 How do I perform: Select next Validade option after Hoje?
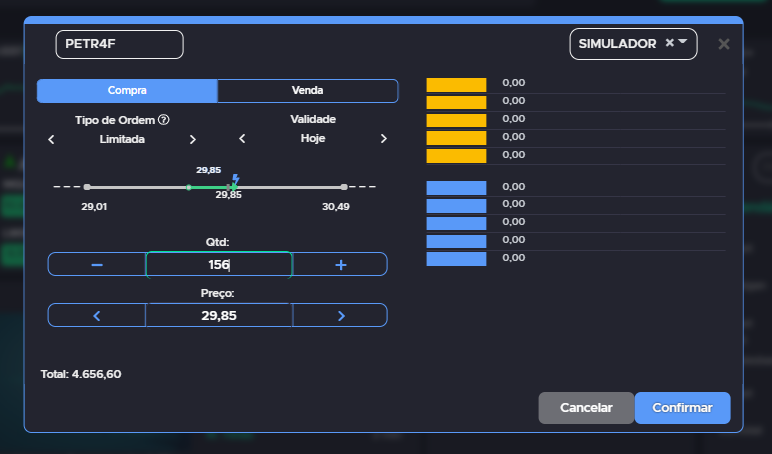(384, 138)
